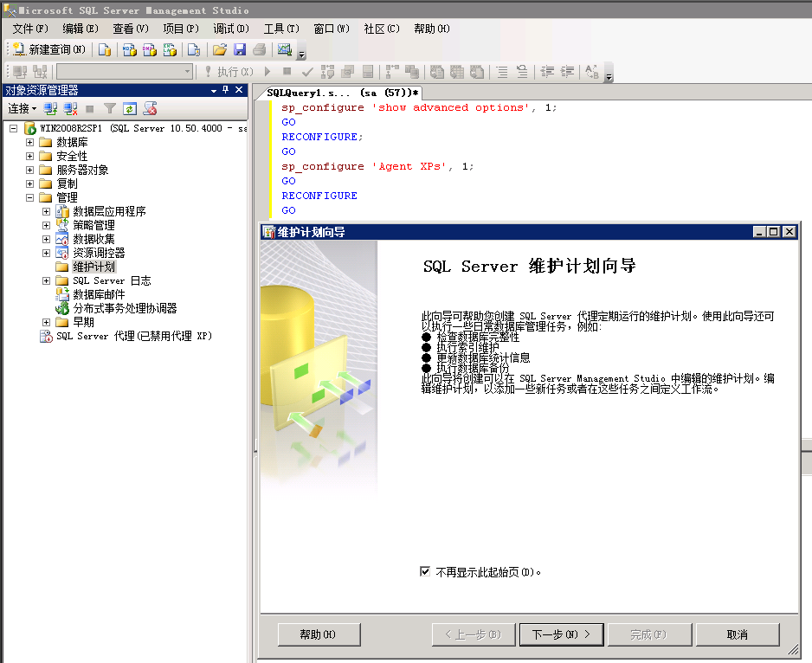
Task: Open the Connect (连接) dropdown in Object Explorer
Action: coord(23,109)
